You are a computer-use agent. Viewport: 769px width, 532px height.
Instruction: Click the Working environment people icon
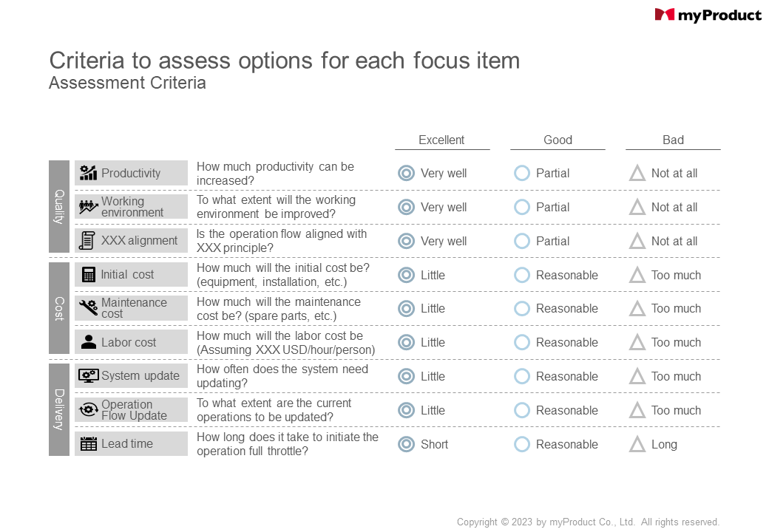[88, 207]
